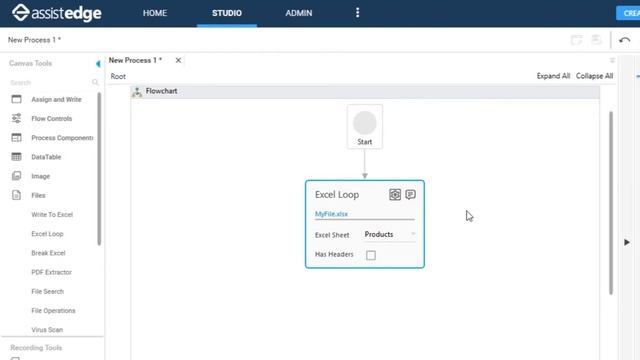Open Excel Loop comment icon

tap(410, 194)
